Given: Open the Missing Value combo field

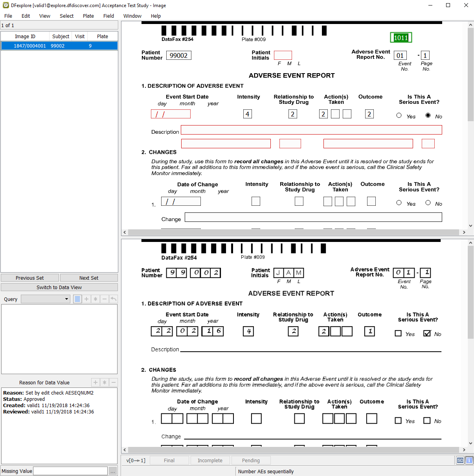Looking at the screenshot, I should (x=70, y=471).
